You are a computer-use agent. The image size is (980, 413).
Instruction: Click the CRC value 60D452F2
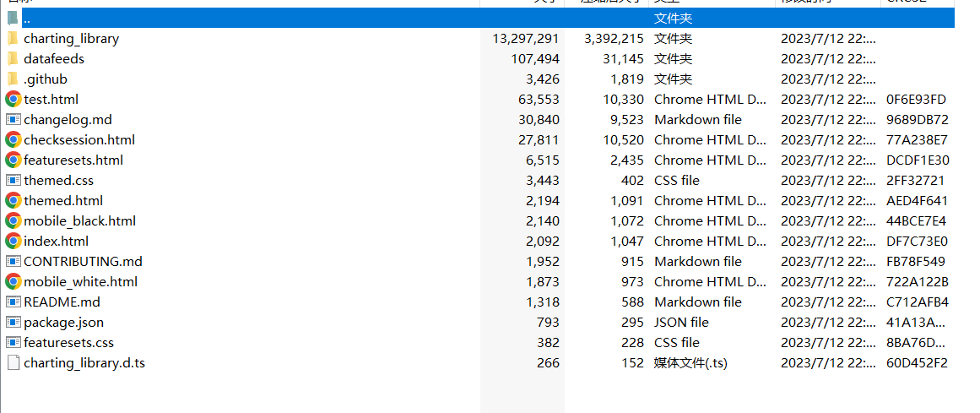point(916,363)
